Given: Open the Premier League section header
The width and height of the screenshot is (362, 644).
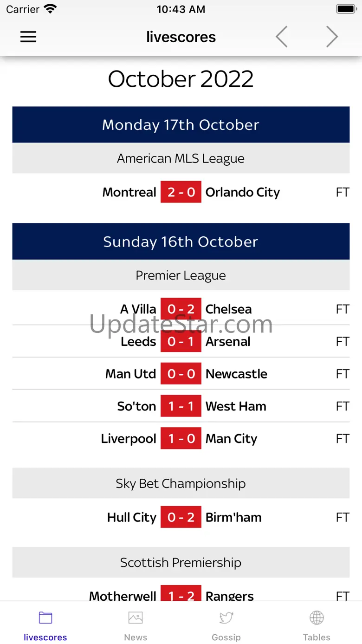Looking at the screenshot, I should pyautogui.click(x=181, y=276).
